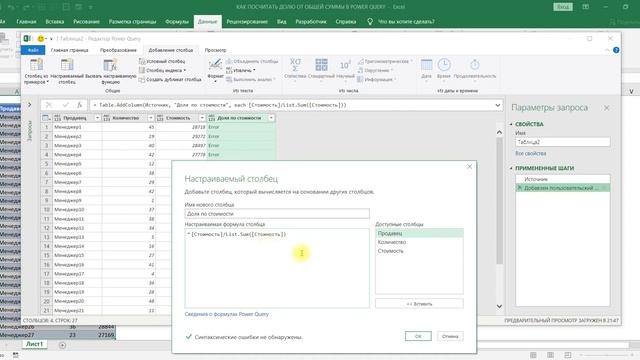The image size is (640, 360).
Task: Click the Вставить button under available columns
Action: point(419,304)
